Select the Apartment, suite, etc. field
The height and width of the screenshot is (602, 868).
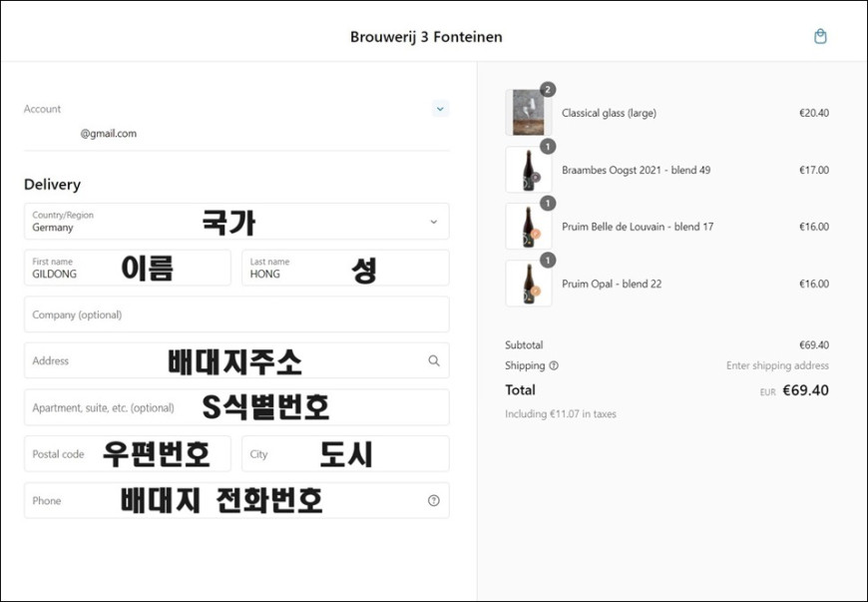[236, 407]
